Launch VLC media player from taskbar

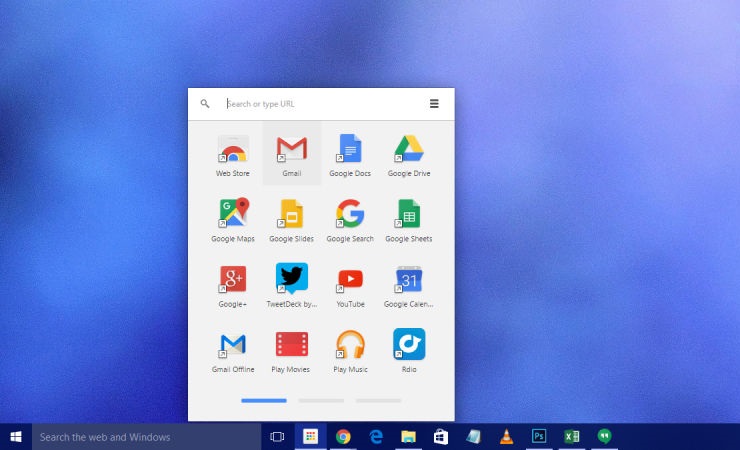(x=506, y=437)
